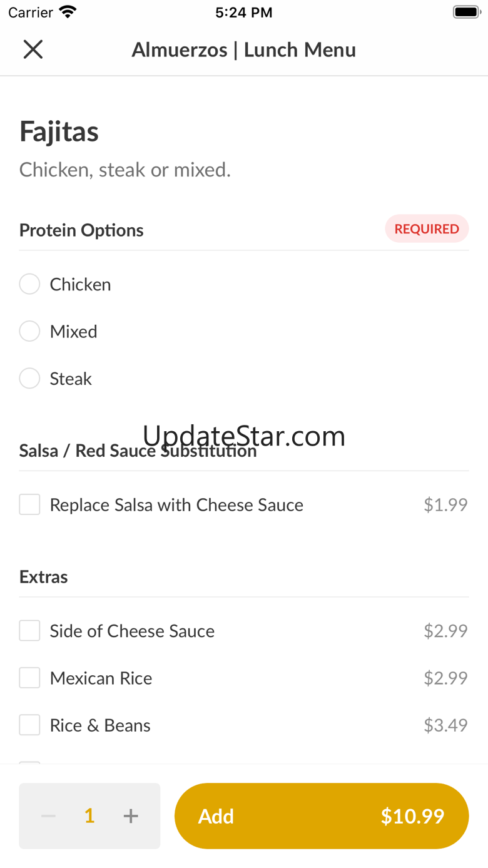Viewport: 488px width, 868px height.
Task: Tap the battery icon in status bar
Action: [466, 12]
